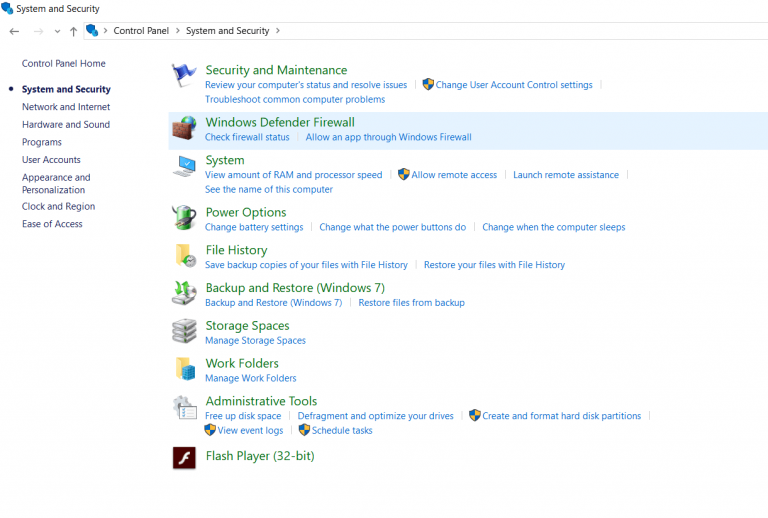Screen dimensions: 768x518
Task: Click Troubleshoot common computer problems
Action: 295,99
